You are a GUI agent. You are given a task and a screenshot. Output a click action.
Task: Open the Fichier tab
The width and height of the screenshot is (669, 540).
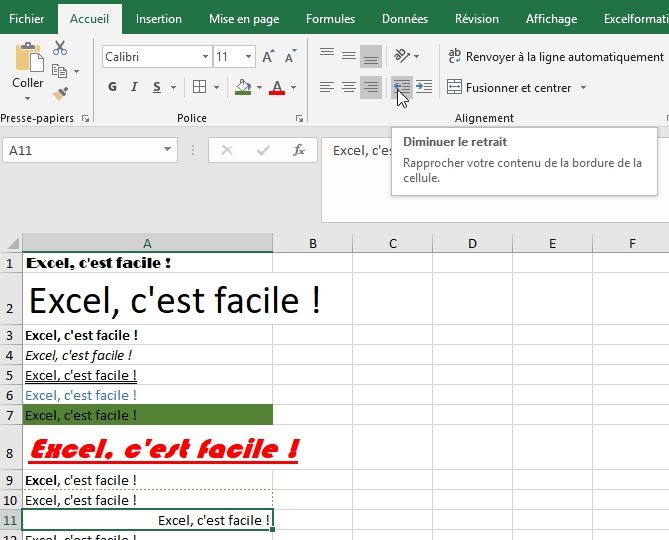click(x=26, y=19)
